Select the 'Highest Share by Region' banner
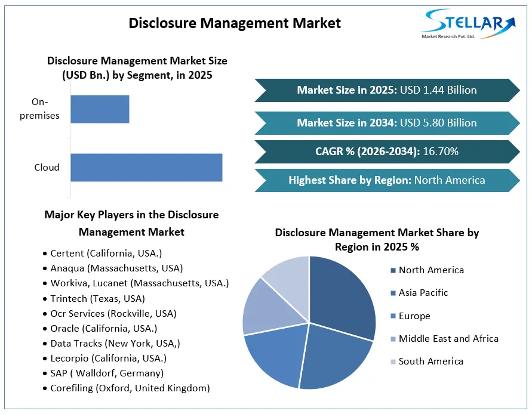The image size is (532, 414). click(387, 180)
